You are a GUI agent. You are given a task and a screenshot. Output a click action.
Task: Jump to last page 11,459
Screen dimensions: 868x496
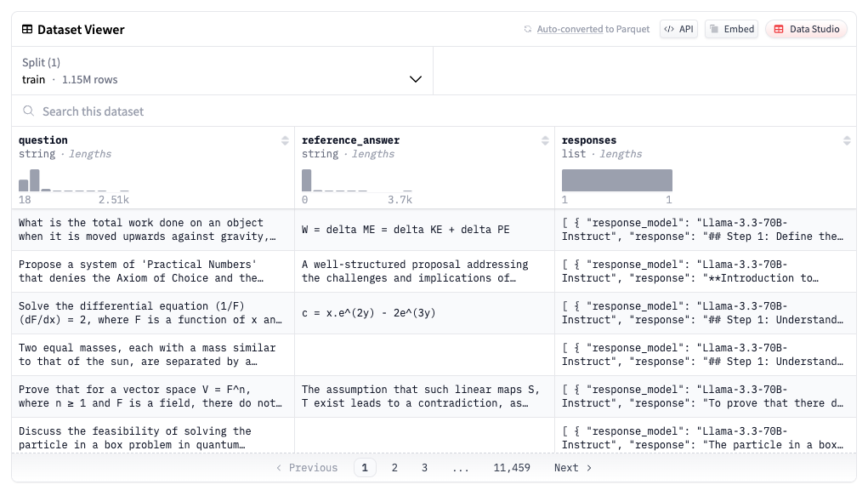pyautogui.click(x=511, y=468)
